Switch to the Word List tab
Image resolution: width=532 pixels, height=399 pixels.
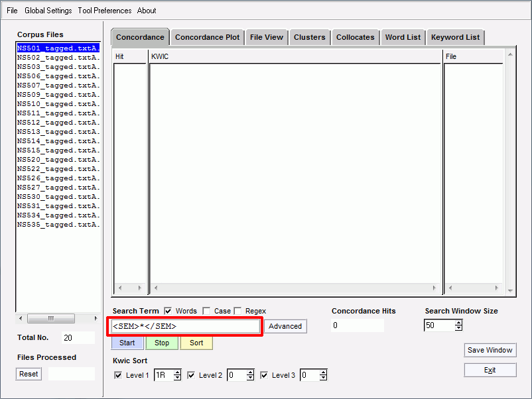tap(403, 37)
